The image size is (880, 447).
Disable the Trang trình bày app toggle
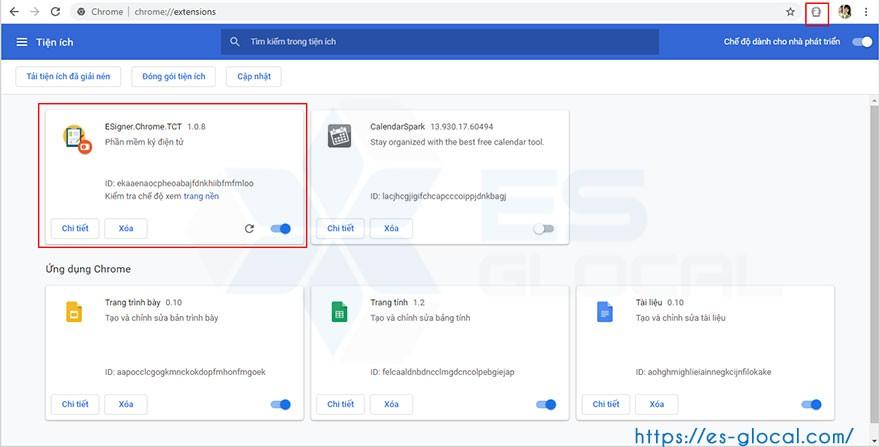(281, 404)
